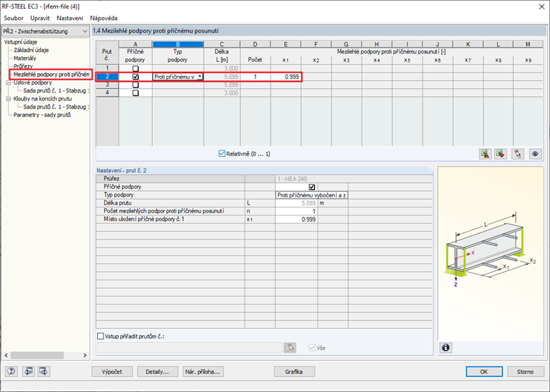Click the Excel export icon with red up arrow
This screenshot has height=392, width=550.
[485, 154]
